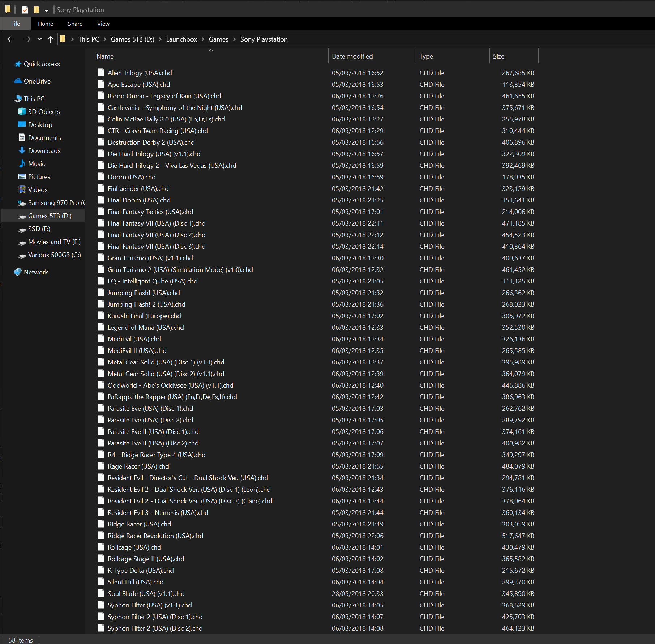Select Kurushi Final (Europe).chd file icon
Image resolution: width=655 pixels, height=644 pixels.
click(101, 316)
